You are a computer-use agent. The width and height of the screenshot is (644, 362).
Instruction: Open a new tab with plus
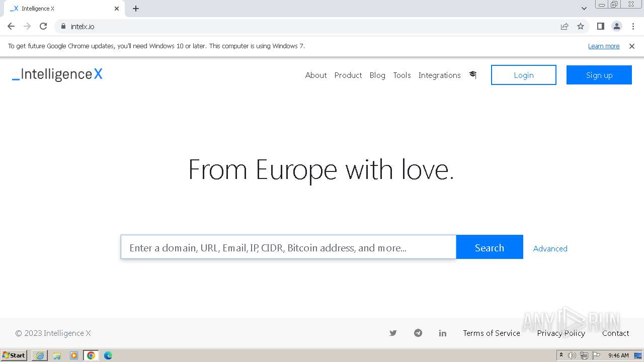click(136, 9)
